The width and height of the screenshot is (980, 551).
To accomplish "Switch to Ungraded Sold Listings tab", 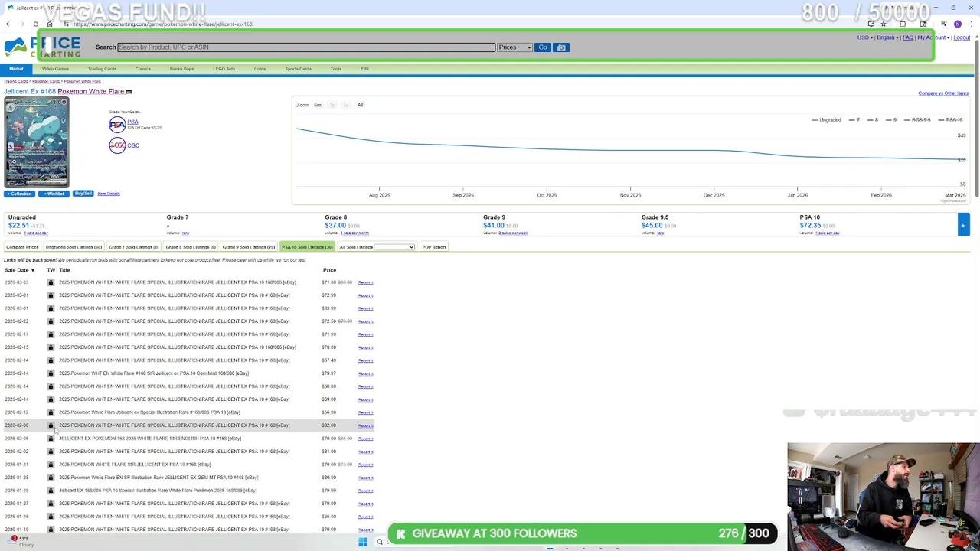I will click(x=73, y=247).
